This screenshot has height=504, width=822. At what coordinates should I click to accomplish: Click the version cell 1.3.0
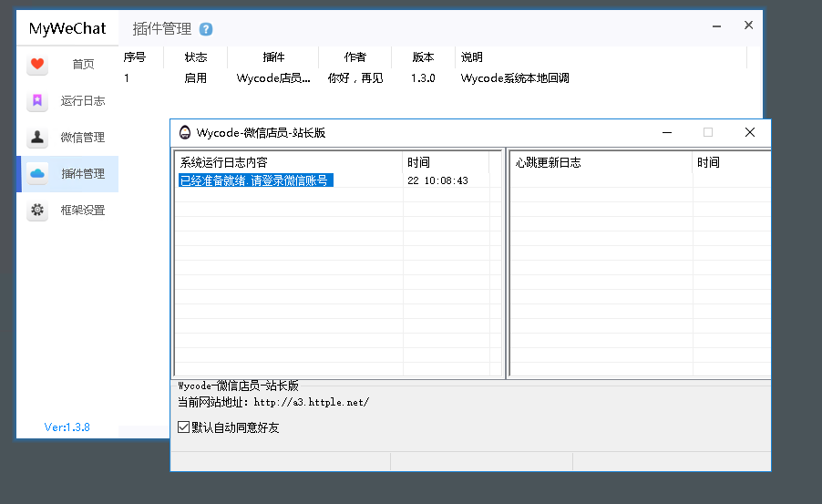[x=423, y=78]
